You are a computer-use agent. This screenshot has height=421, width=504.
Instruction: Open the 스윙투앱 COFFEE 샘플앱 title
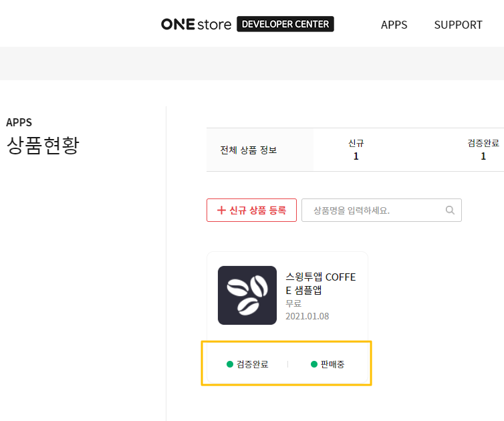(321, 284)
